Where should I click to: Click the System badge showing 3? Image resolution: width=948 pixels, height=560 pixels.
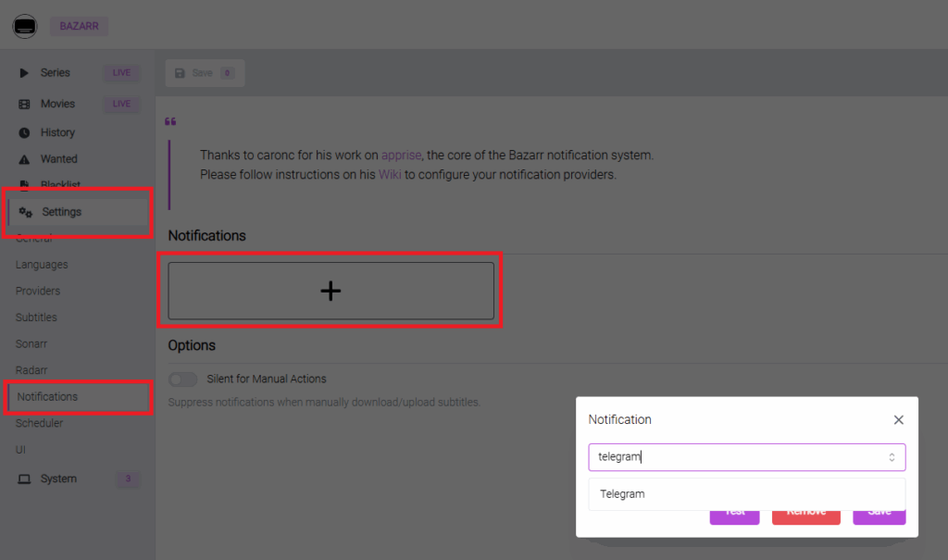(x=128, y=479)
